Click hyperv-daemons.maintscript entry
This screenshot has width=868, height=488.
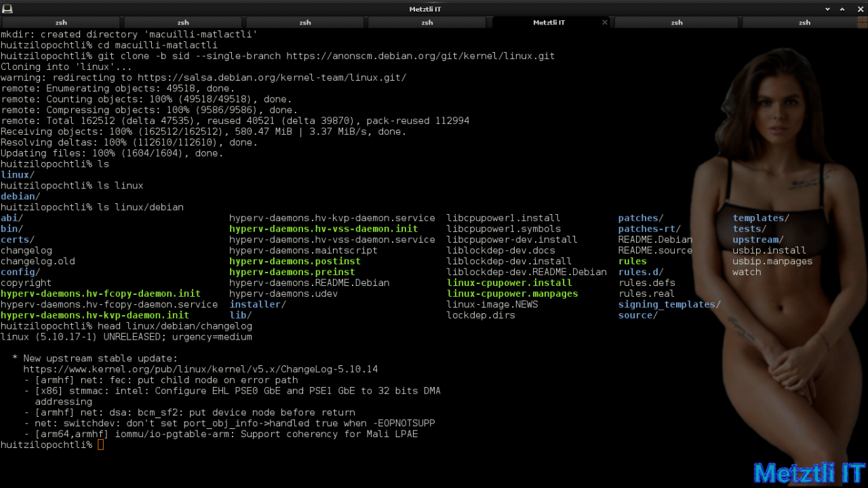pyautogui.click(x=303, y=250)
